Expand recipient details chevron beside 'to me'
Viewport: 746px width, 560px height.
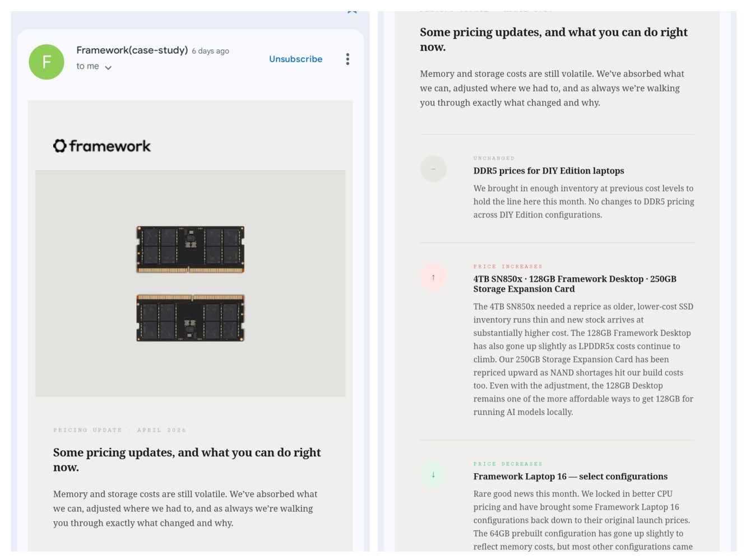point(108,67)
